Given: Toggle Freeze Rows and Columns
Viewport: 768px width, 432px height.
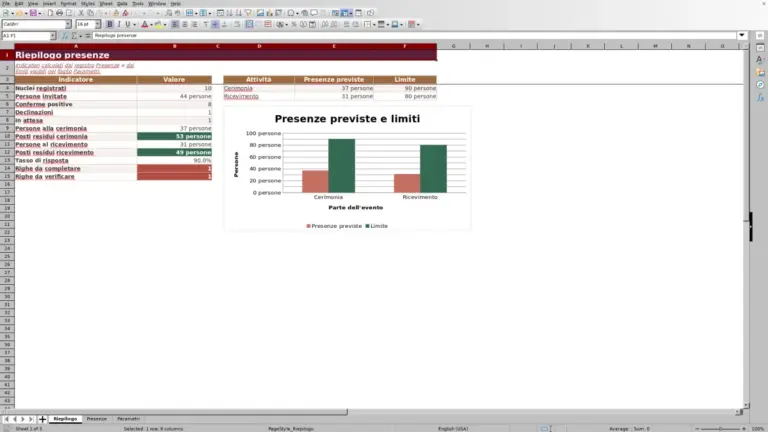Looking at the screenshot, I should (x=345, y=13).
